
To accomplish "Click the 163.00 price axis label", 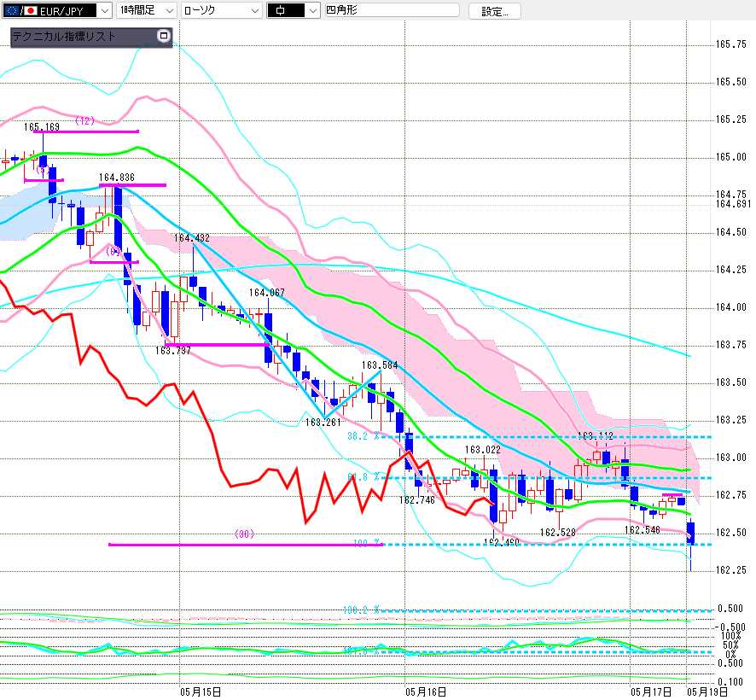I will [730, 458].
